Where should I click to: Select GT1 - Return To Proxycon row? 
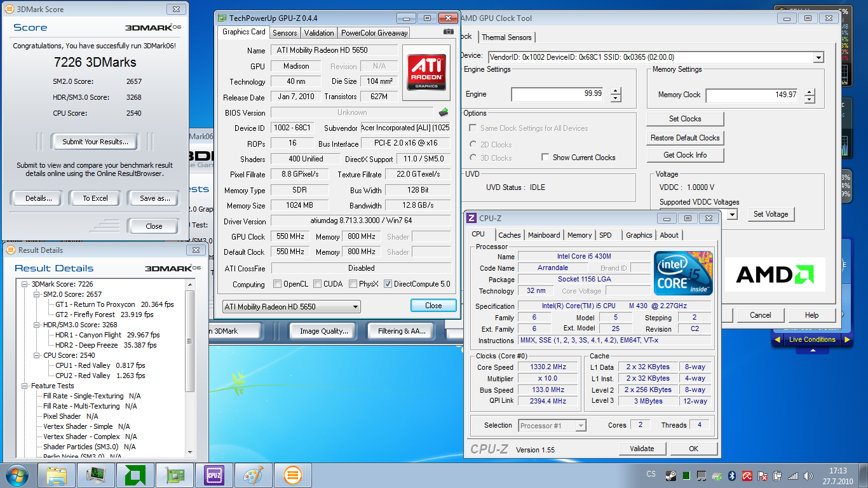[x=114, y=304]
